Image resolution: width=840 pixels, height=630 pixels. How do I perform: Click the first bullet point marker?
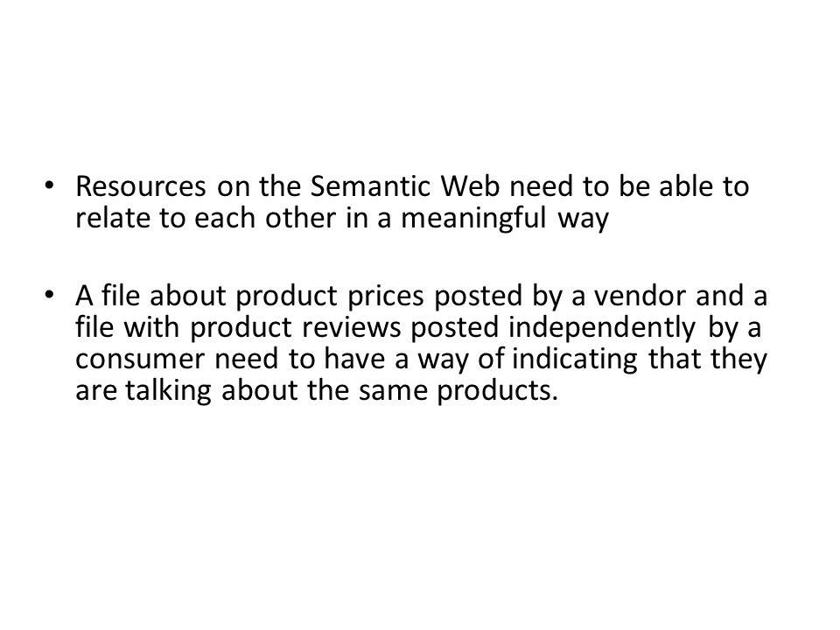(x=50, y=185)
